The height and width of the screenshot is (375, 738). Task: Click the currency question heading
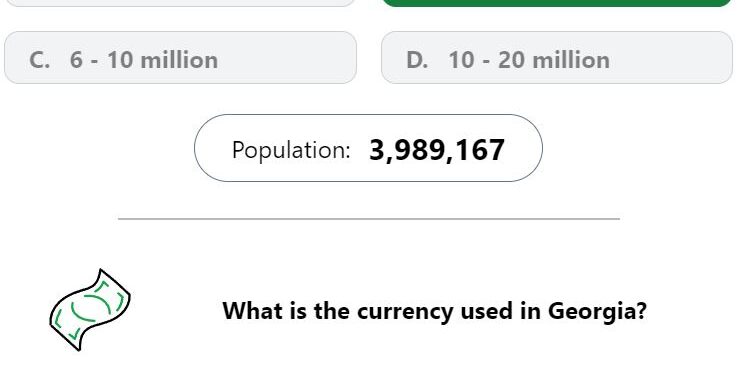pos(434,311)
